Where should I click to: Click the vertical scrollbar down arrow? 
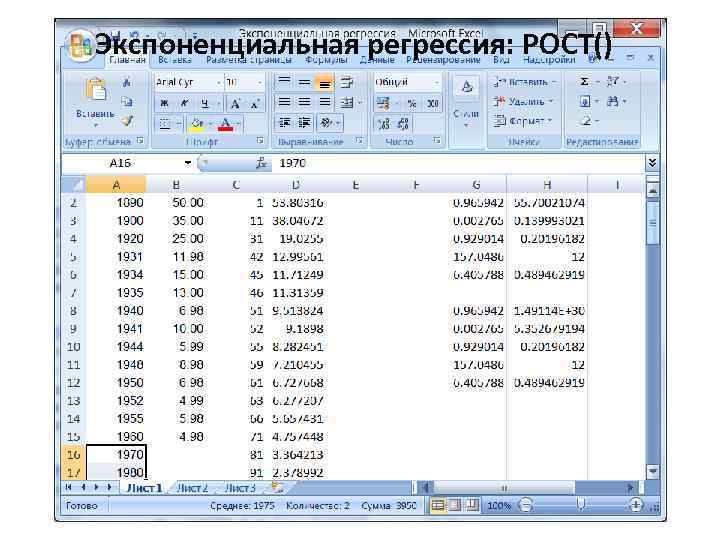[652, 471]
